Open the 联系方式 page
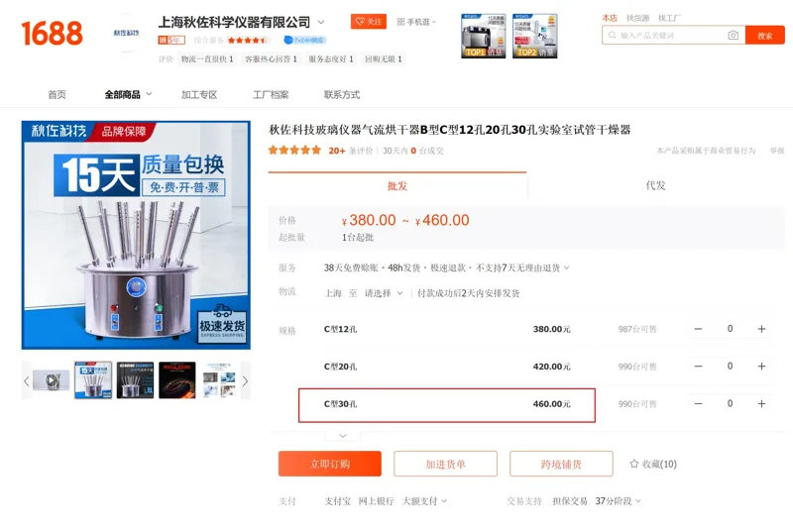The image size is (793, 532). point(342,94)
